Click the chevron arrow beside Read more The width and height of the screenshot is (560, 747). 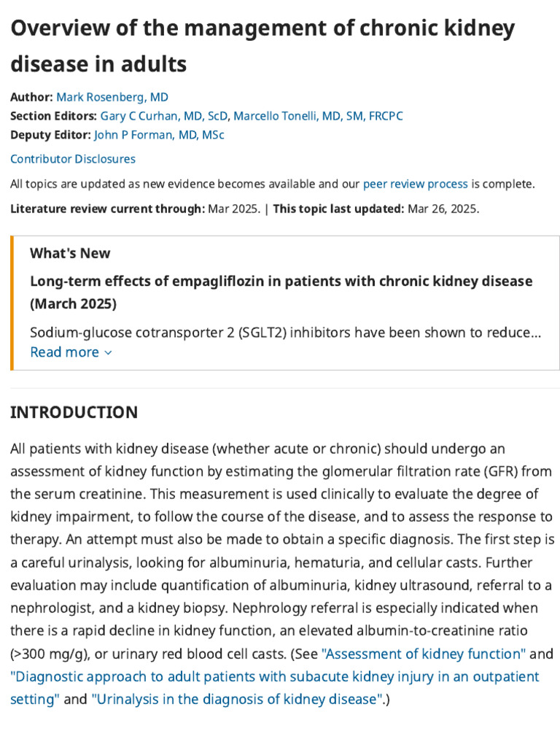click(109, 353)
